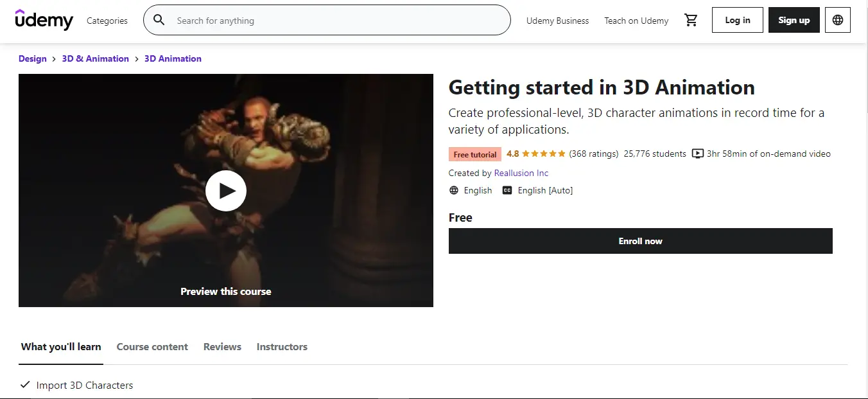Click the Free price label
Viewport: 868px width, 399px height.
460,218
